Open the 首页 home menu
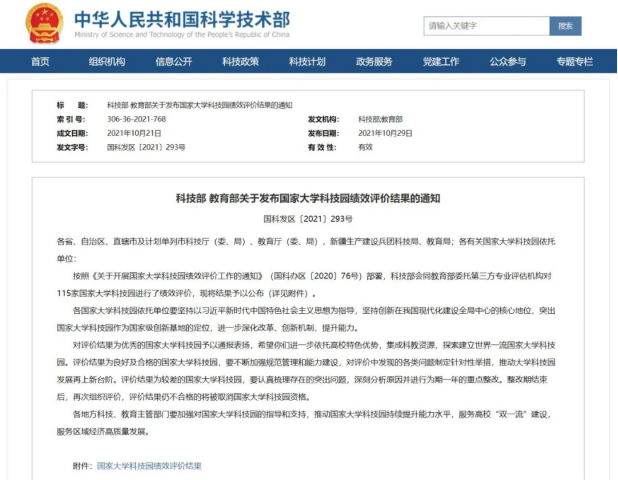 coord(40,62)
